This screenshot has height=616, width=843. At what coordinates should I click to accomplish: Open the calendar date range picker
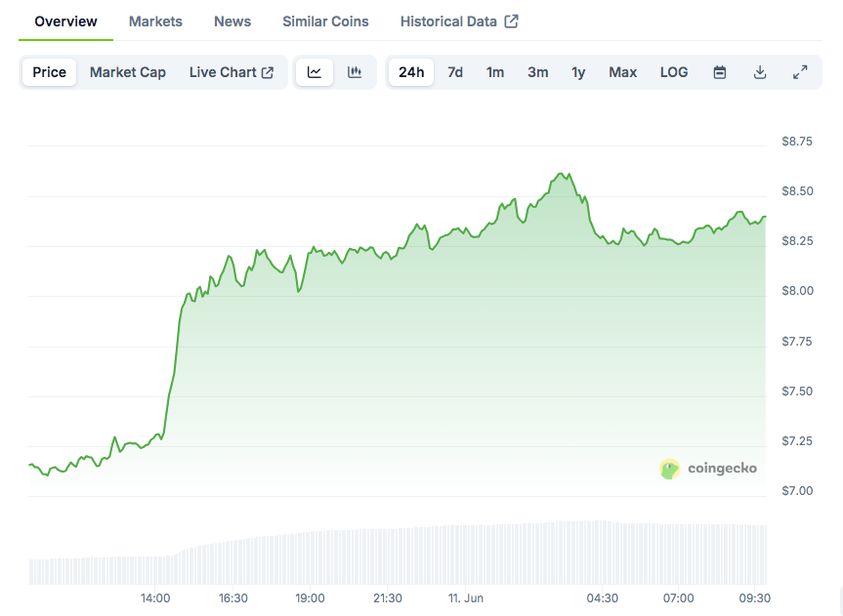coord(720,72)
